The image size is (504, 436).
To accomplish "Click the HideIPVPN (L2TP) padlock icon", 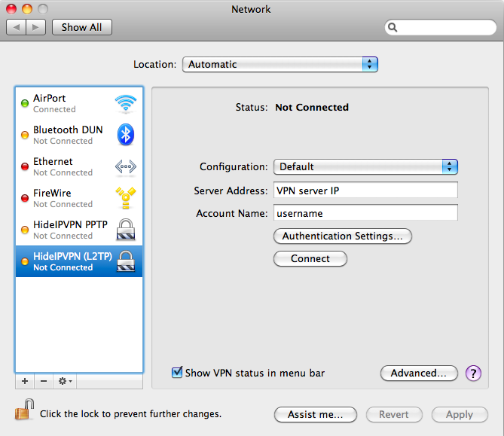I will [x=126, y=261].
